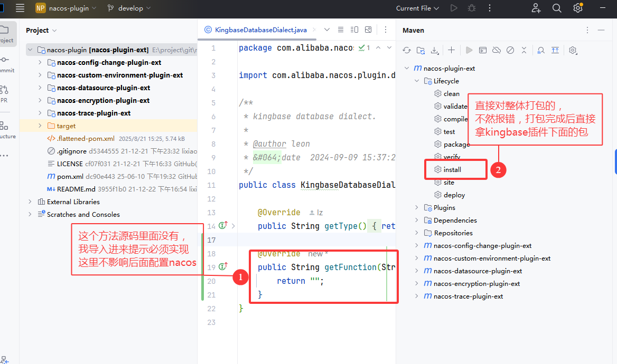This screenshot has width=617, height=364.
Task: Show the open editor tabs list chevron
Action: [326, 30]
